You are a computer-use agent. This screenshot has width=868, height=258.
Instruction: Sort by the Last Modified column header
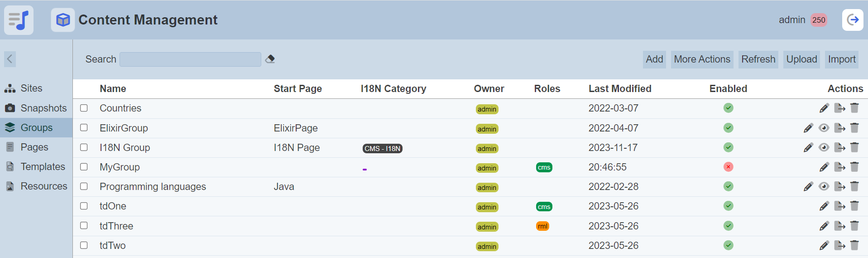coord(619,89)
